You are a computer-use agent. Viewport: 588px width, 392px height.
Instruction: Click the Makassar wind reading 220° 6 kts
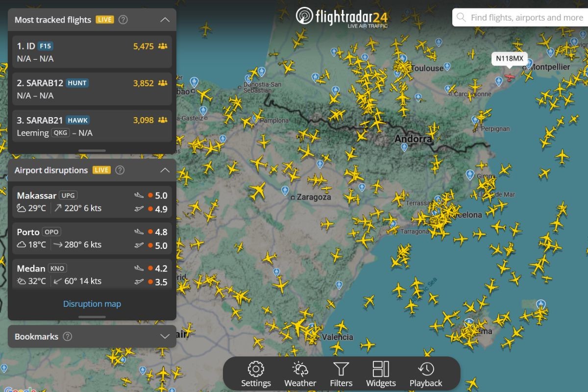[x=78, y=208]
